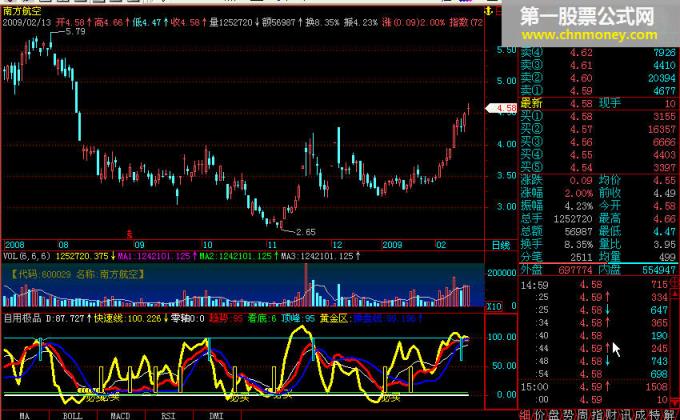Click the 均量 value 499
The image size is (680, 420).
point(667,257)
